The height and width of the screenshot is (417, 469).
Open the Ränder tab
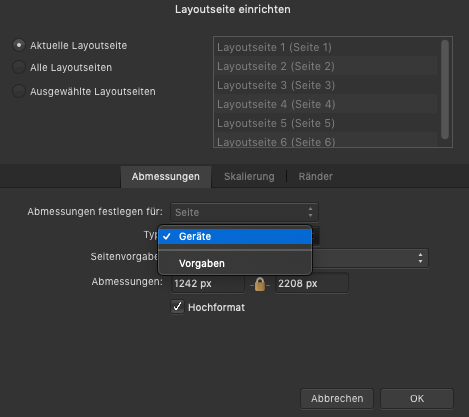[315, 176]
